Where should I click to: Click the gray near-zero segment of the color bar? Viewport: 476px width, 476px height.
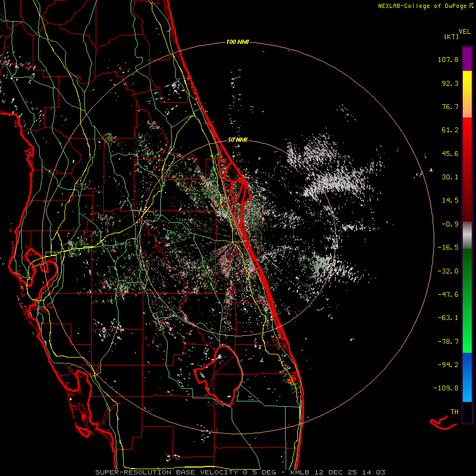coord(467,235)
